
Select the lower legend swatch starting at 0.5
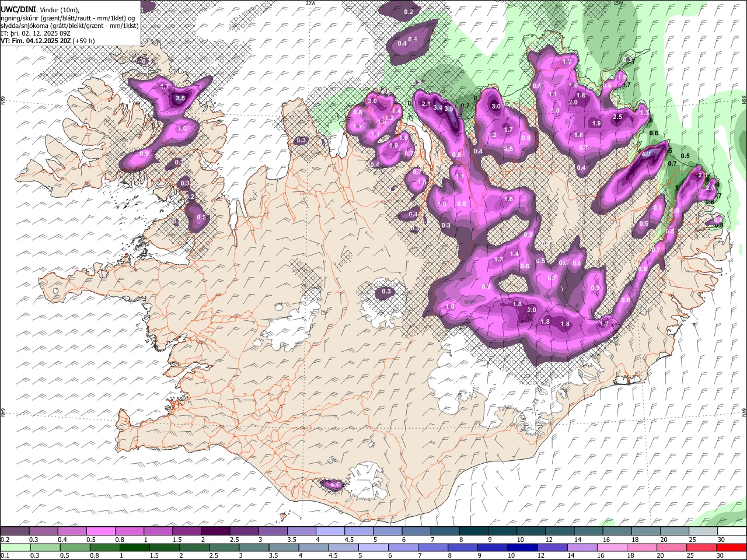(x=74, y=547)
